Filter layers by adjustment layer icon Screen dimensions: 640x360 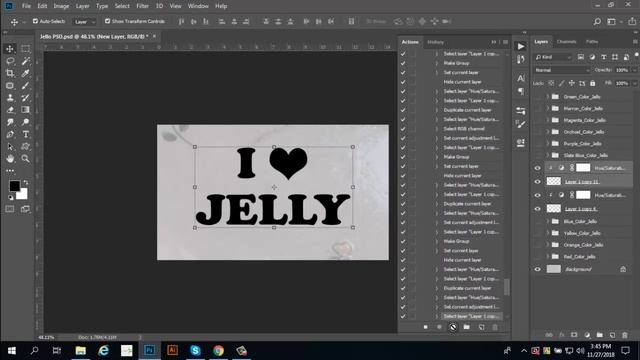coord(592,57)
